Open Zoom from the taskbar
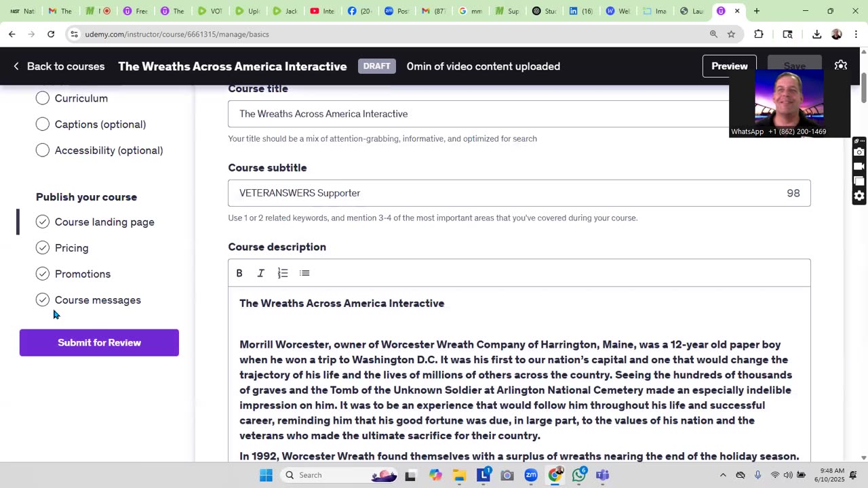The width and height of the screenshot is (868, 488). pyautogui.click(x=531, y=475)
